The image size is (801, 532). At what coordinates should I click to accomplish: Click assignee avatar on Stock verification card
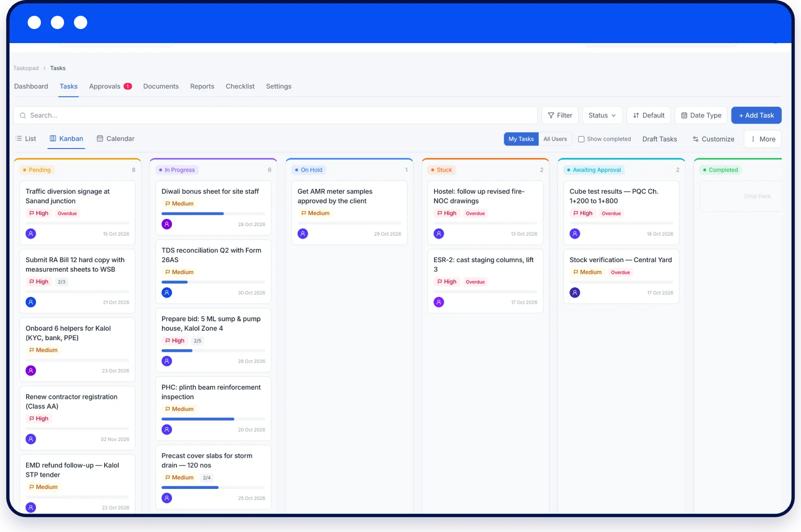[575, 293]
